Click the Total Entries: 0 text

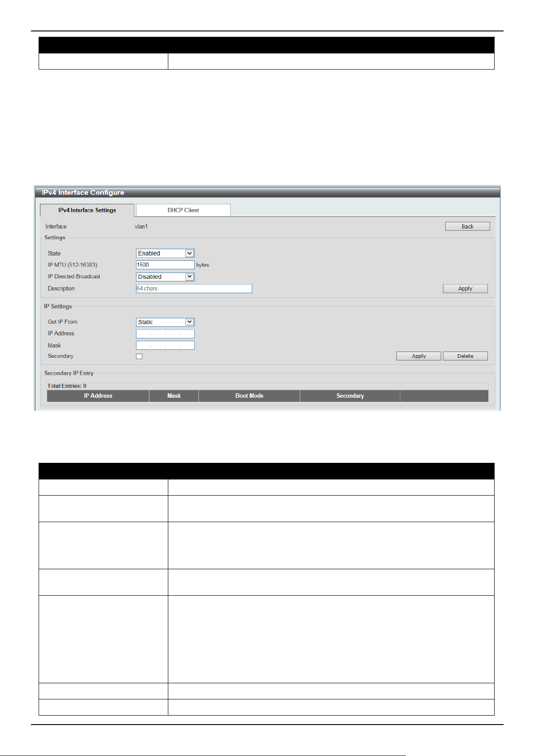click(67, 386)
